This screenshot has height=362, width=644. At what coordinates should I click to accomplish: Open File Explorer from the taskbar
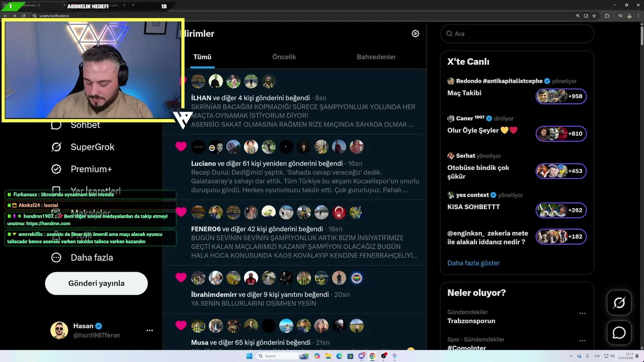click(328, 356)
